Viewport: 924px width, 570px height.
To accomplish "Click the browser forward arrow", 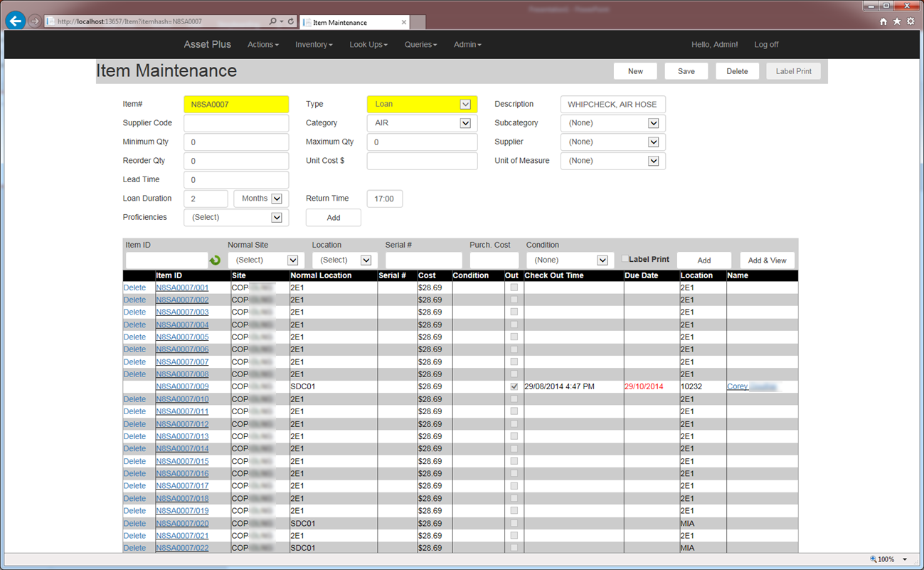I will [34, 21].
